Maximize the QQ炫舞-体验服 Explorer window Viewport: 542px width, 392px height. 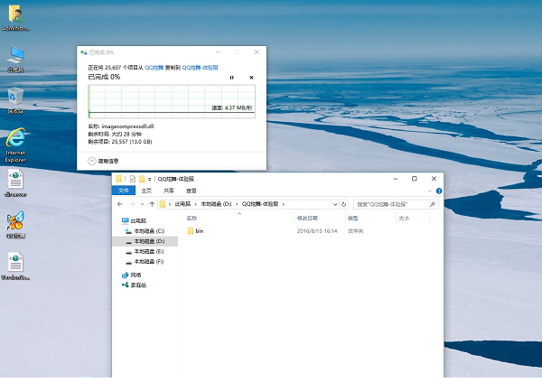click(x=414, y=178)
